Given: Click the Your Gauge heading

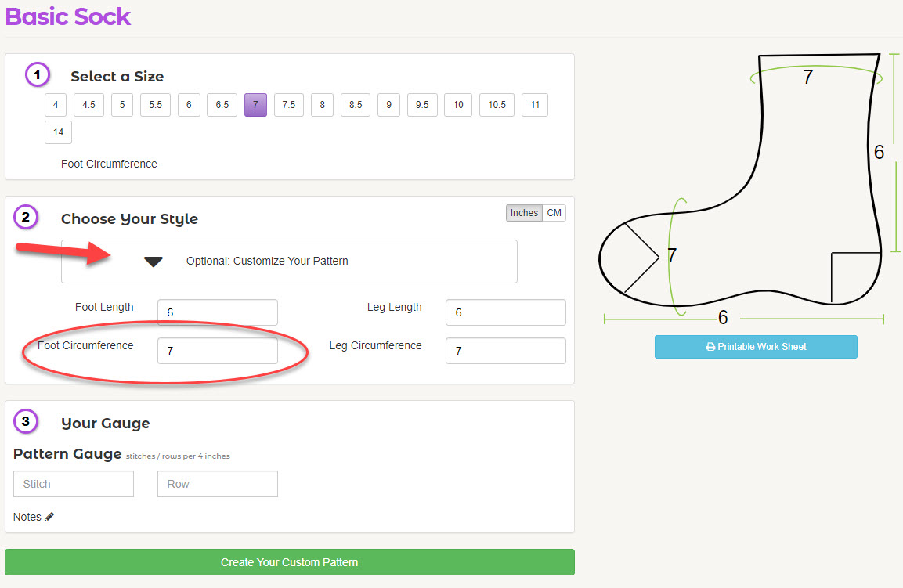Looking at the screenshot, I should (x=106, y=424).
